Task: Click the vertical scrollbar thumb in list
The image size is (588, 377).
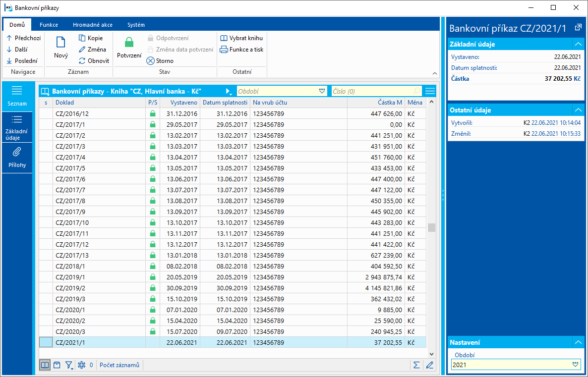Action: click(431, 227)
